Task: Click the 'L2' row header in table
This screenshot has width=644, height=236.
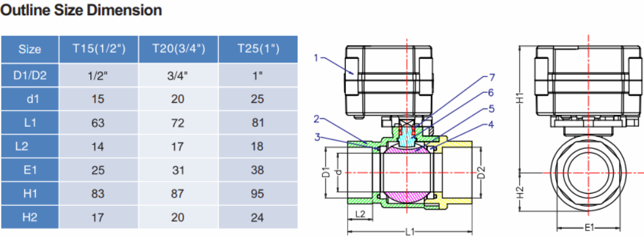Action: [30, 146]
